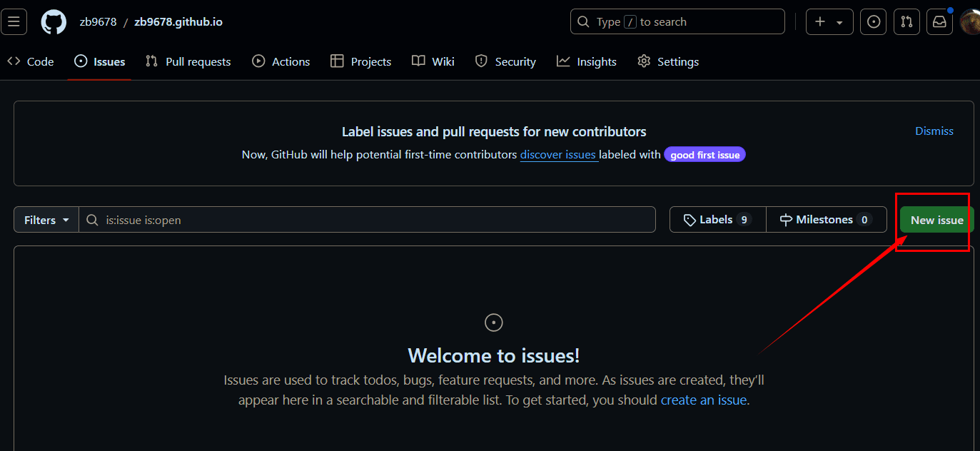The width and height of the screenshot is (980, 451).
Task: Open the Wiki tab
Action: [x=433, y=62]
